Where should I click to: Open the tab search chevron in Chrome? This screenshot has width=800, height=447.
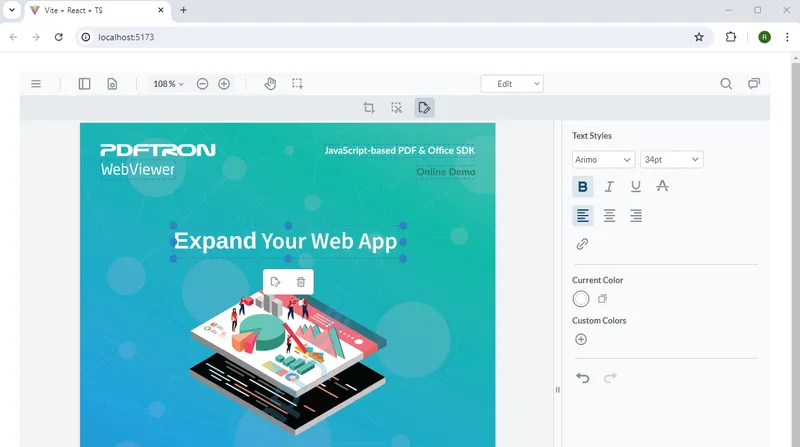[x=12, y=10]
